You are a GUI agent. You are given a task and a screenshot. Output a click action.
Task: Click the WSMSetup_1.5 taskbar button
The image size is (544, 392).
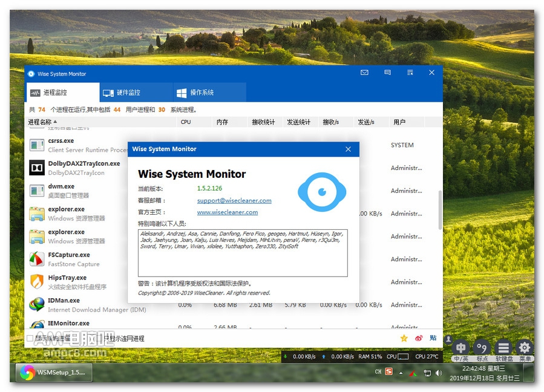click(54, 372)
